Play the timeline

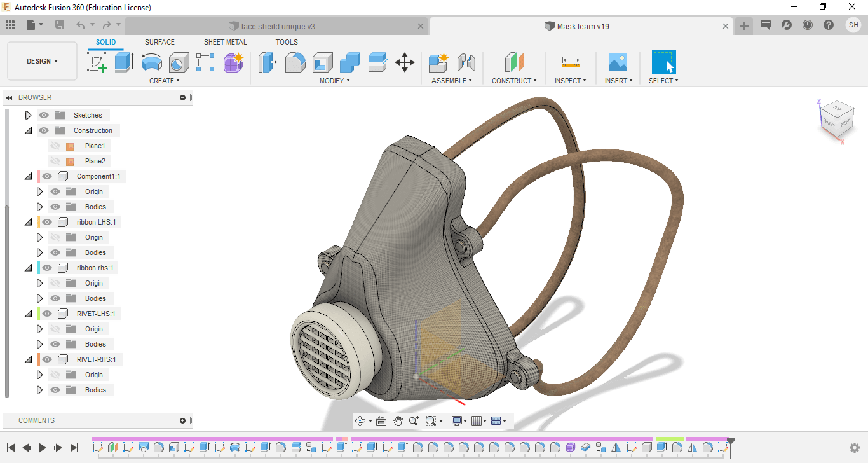tap(42, 448)
